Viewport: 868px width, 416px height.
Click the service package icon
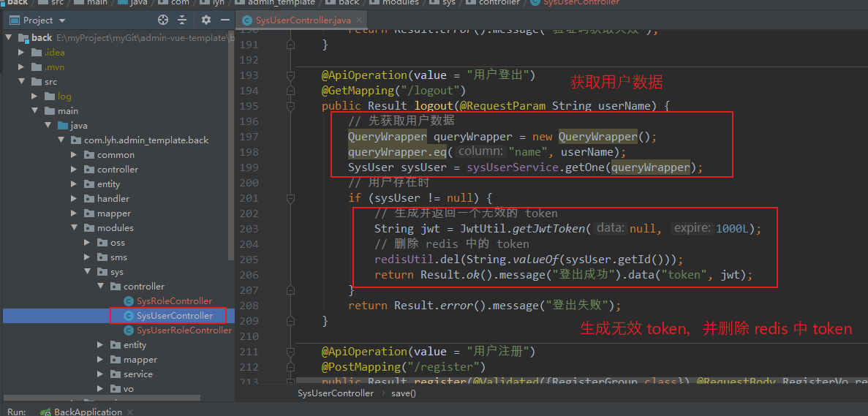click(x=115, y=374)
